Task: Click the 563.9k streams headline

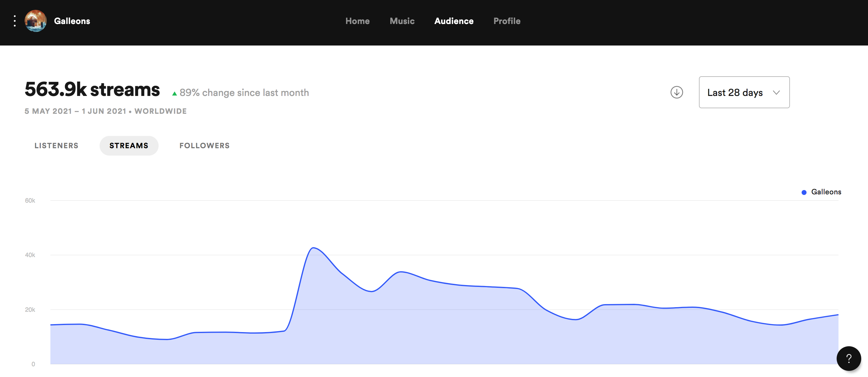Action: pos(92,90)
